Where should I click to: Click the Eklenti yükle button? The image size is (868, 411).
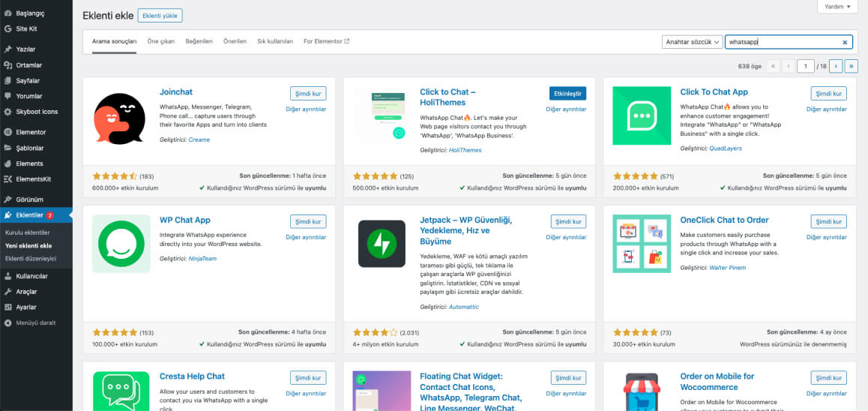(x=160, y=16)
